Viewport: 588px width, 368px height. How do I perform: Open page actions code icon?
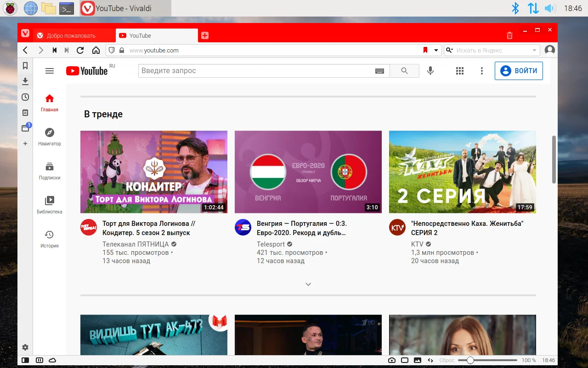pos(430,360)
